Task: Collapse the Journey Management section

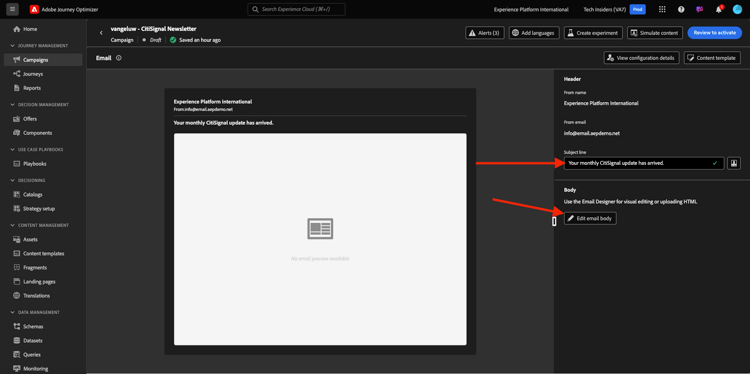Action: click(x=12, y=46)
